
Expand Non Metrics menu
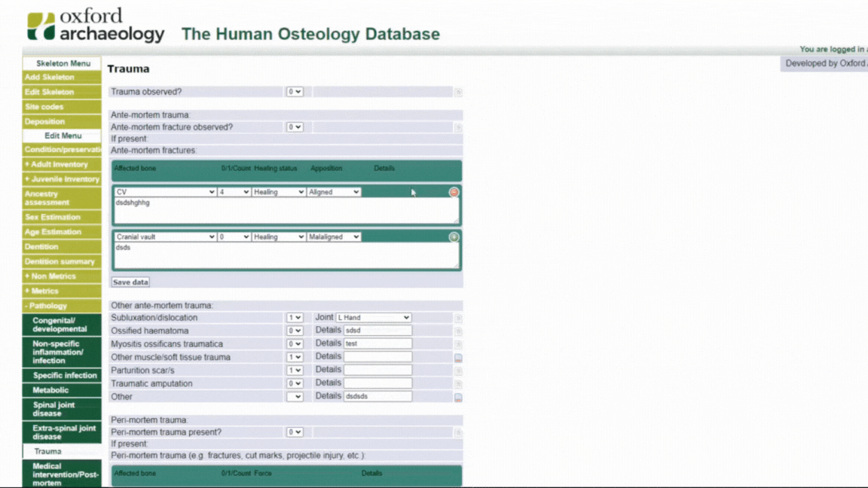pyautogui.click(x=62, y=276)
